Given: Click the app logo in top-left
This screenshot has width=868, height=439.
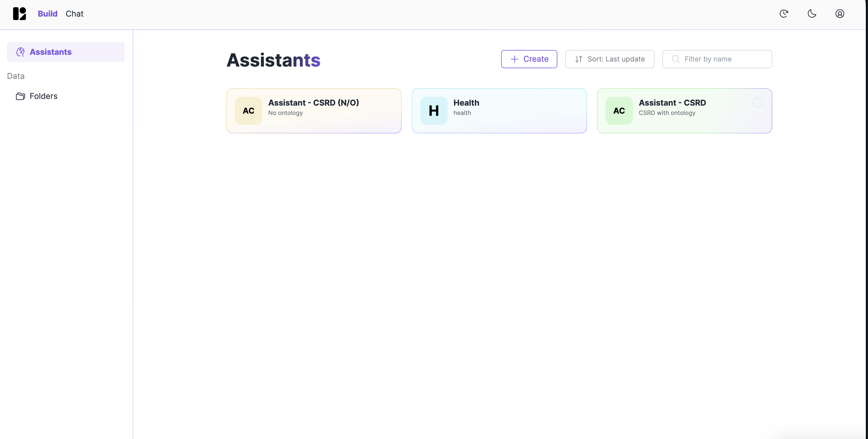Looking at the screenshot, I should coord(19,14).
